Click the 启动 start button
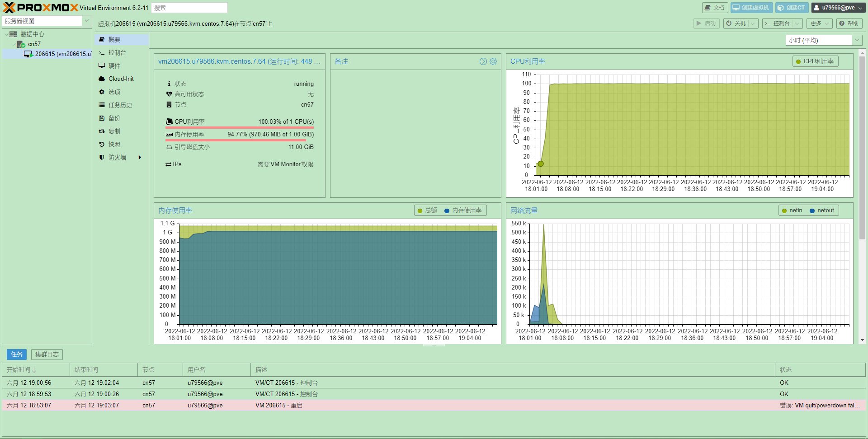The height and width of the screenshot is (439, 868). click(x=707, y=23)
